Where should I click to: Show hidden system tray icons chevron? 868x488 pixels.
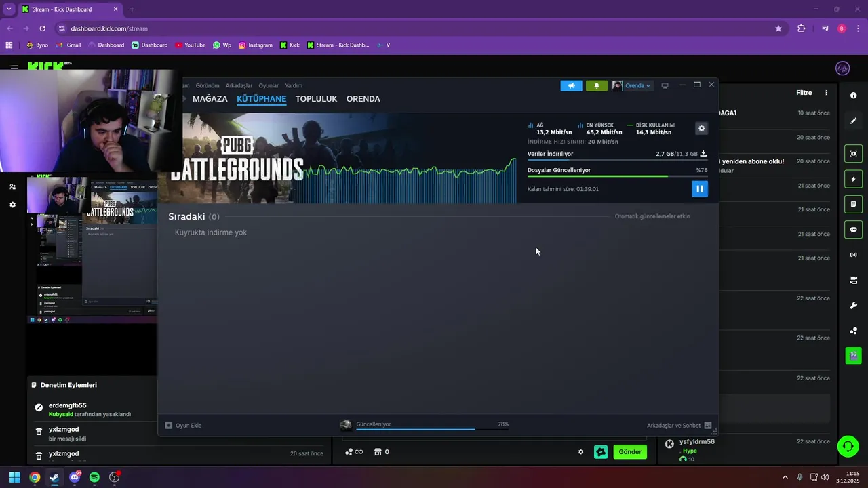(x=785, y=477)
